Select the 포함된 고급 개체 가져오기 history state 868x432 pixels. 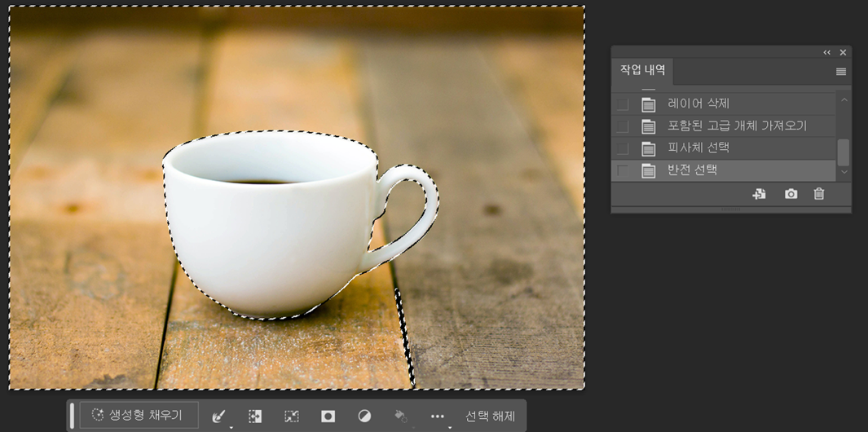click(x=724, y=126)
